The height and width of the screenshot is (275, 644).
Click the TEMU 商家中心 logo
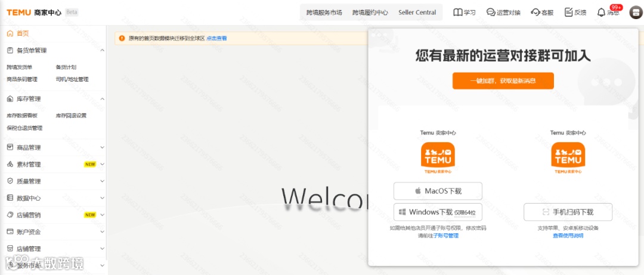[x=34, y=12]
